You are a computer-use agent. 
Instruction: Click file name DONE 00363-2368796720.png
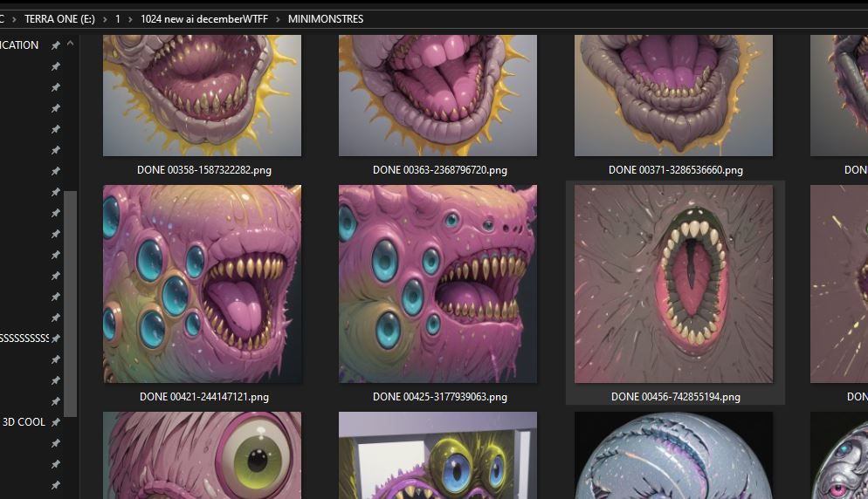[440, 170]
